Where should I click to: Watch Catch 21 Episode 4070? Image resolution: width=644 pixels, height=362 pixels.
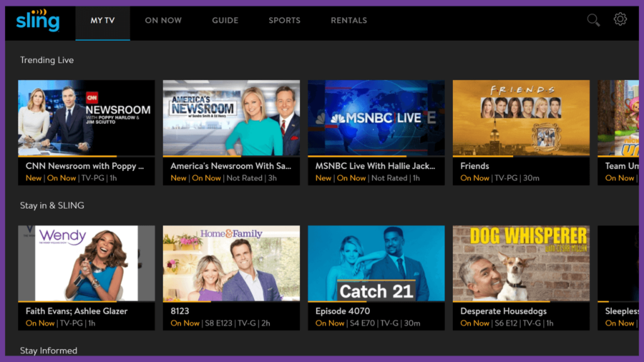(x=376, y=263)
